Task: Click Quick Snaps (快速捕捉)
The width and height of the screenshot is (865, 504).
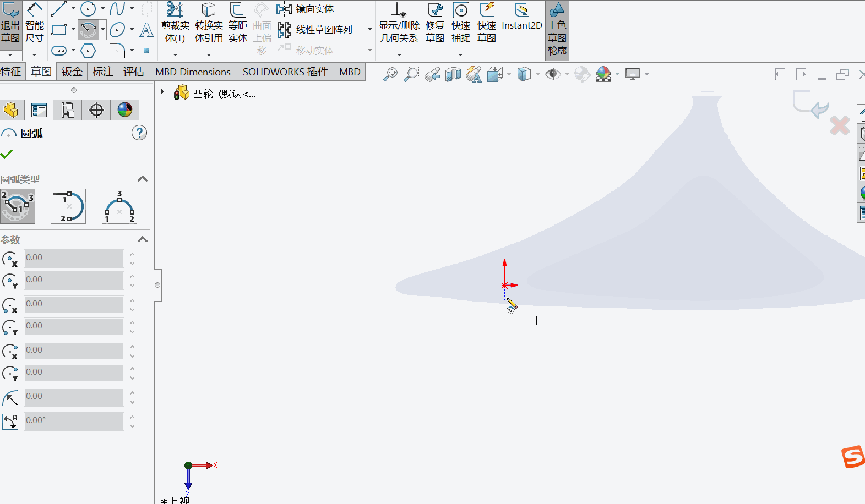Action: pyautogui.click(x=461, y=23)
